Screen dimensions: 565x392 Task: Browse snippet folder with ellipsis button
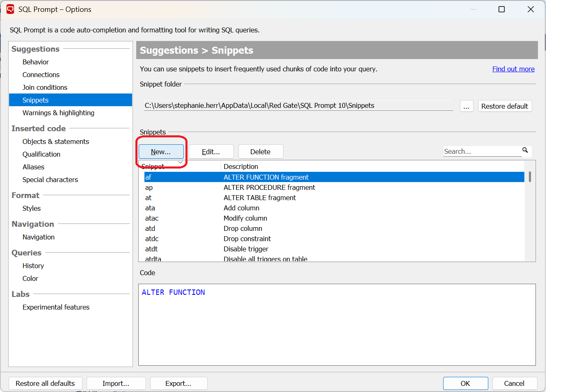point(466,106)
